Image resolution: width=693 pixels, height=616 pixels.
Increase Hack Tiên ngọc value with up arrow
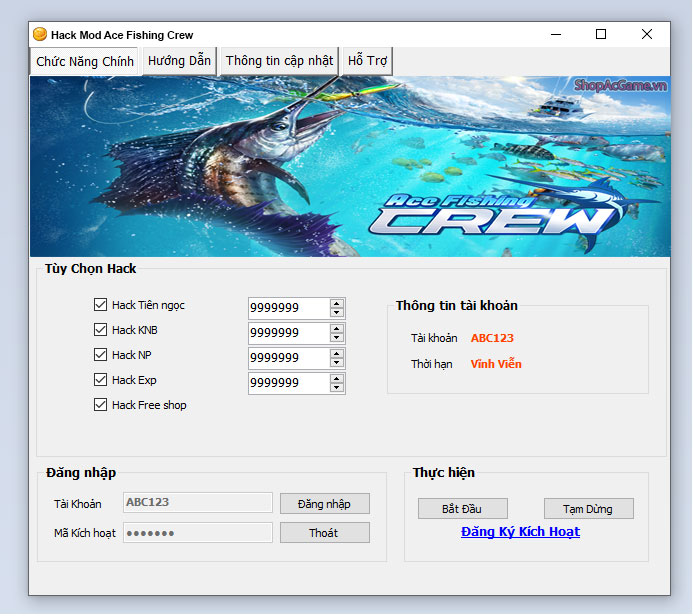click(336, 304)
